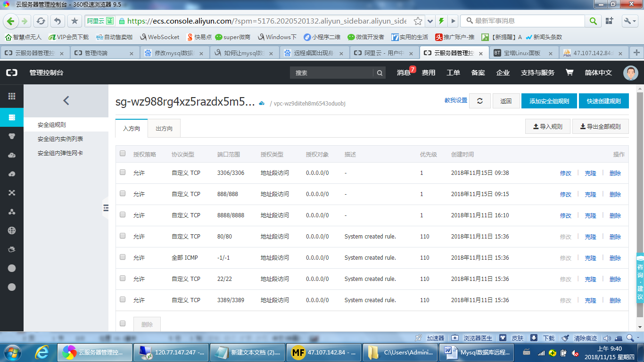Toggle the select-all checkbox in the table header
Viewport: 644px width, 362px height.
click(123, 153)
